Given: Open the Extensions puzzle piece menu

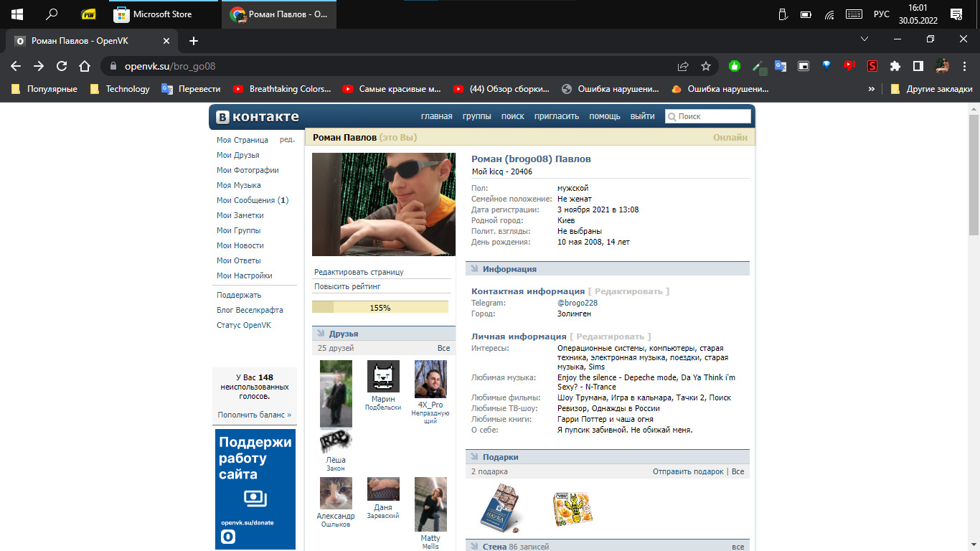Looking at the screenshot, I should [895, 66].
